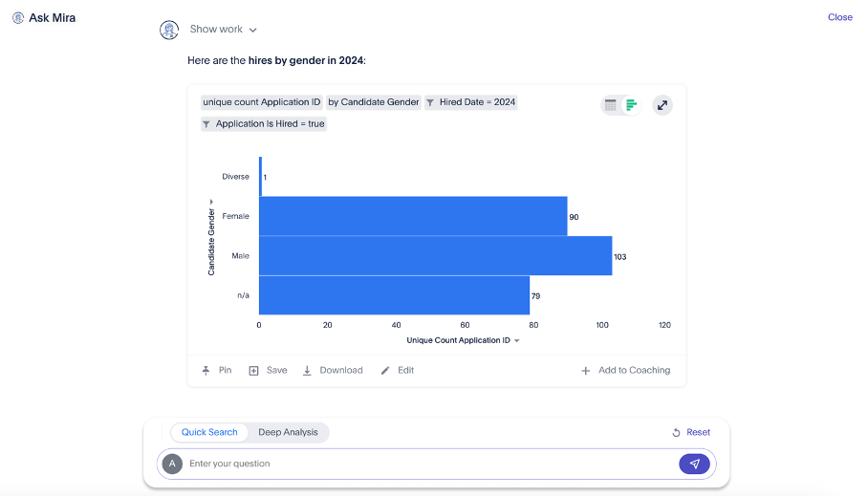Click the Ask Mira logo icon
The height and width of the screenshot is (497, 868).
tap(17, 17)
